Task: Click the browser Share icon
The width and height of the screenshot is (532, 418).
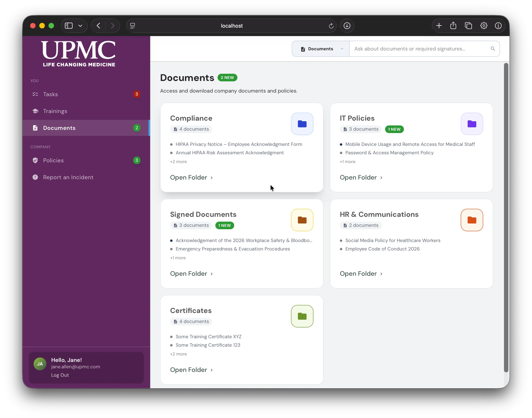Action: coord(453,26)
